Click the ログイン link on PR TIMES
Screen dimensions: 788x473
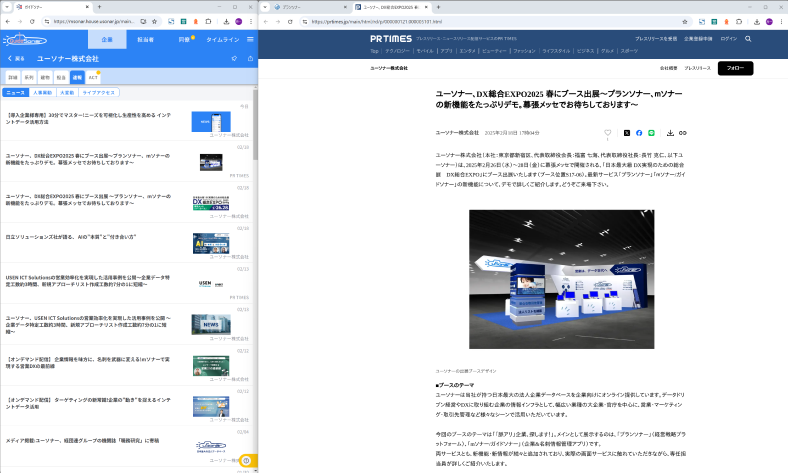click(728, 38)
